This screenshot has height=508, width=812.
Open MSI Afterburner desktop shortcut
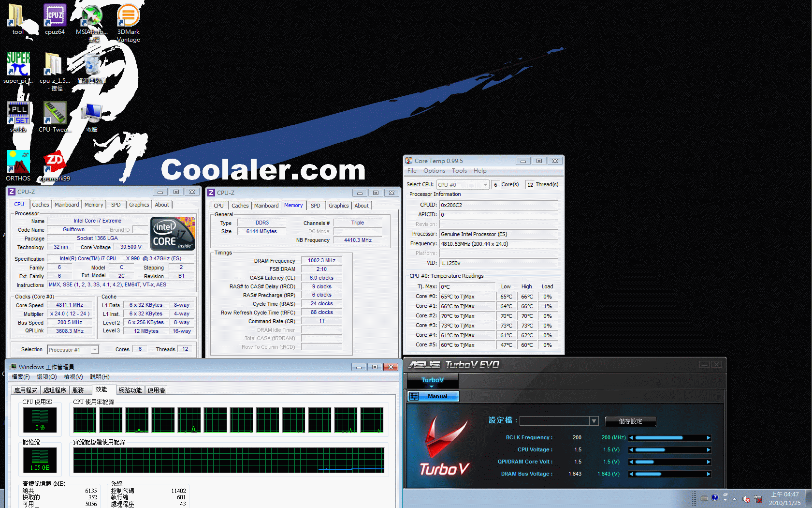91,23
